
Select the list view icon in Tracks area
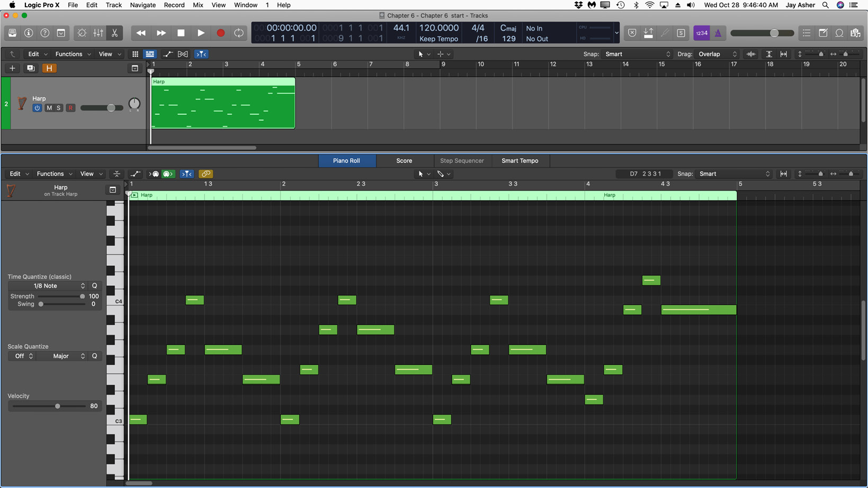[150, 54]
